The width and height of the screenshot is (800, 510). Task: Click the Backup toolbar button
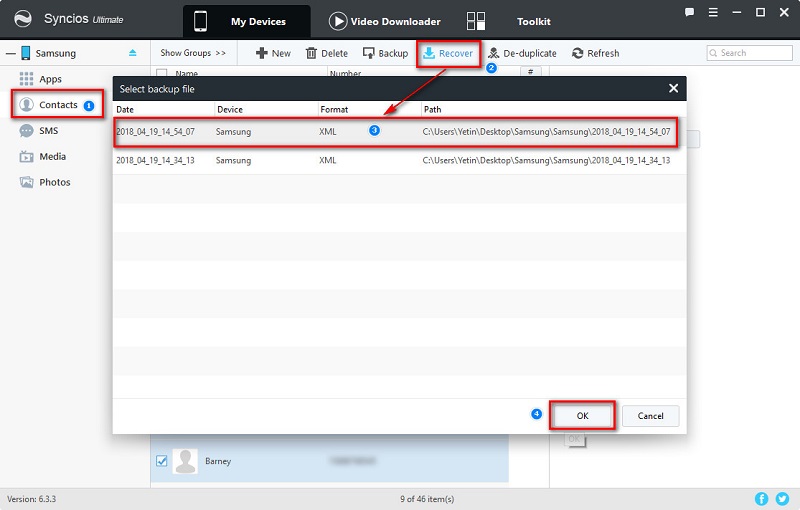(x=385, y=53)
